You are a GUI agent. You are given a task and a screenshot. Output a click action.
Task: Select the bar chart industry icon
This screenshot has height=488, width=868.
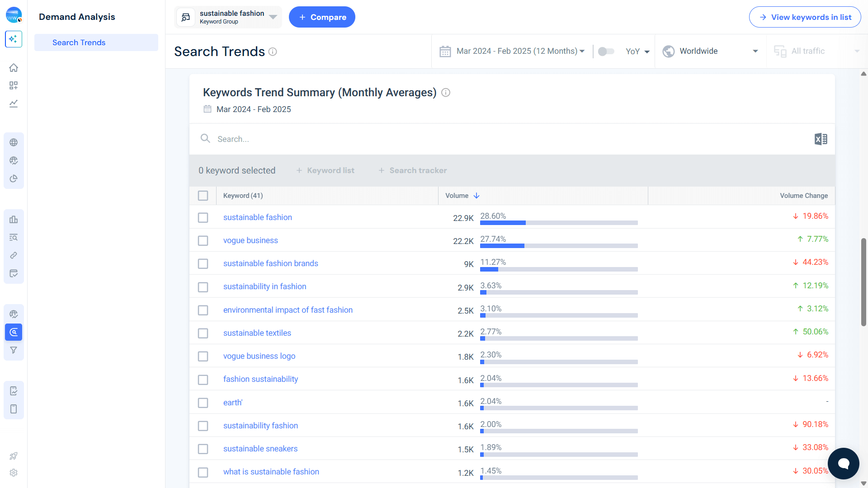coord(14,219)
